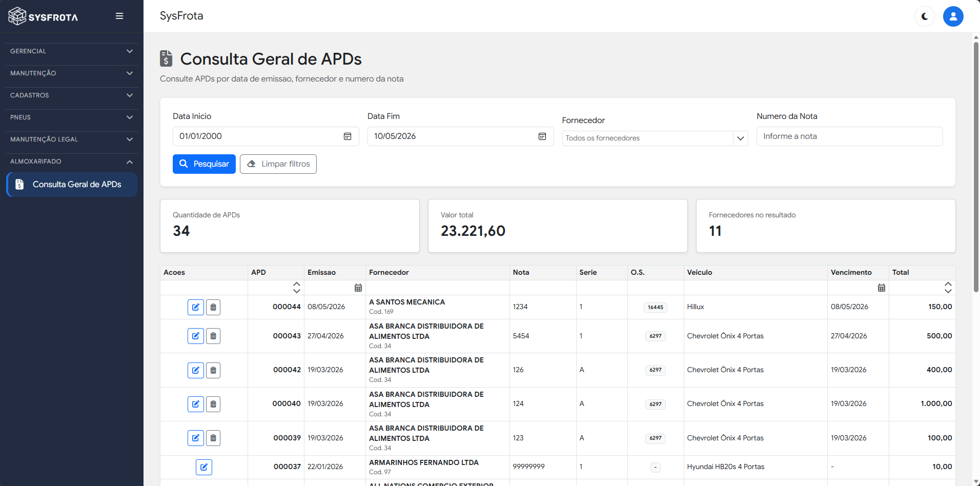Edit APD 000043 with pencil icon

(196, 336)
